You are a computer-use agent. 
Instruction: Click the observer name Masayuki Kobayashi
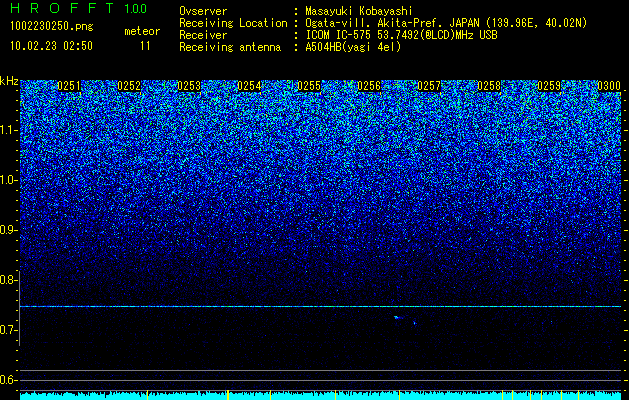click(359, 12)
